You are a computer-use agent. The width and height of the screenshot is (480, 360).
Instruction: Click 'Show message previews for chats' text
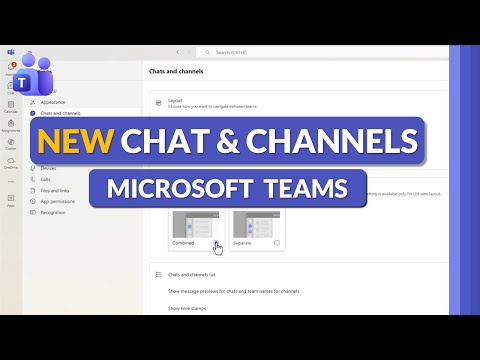pyautogui.click(x=233, y=291)
